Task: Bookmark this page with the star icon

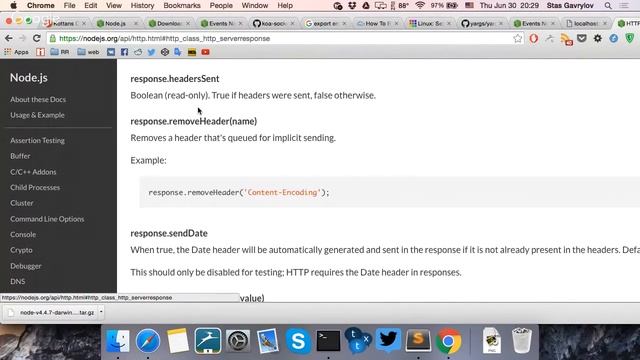Action: pyautogui.click(x=518, y=39)
